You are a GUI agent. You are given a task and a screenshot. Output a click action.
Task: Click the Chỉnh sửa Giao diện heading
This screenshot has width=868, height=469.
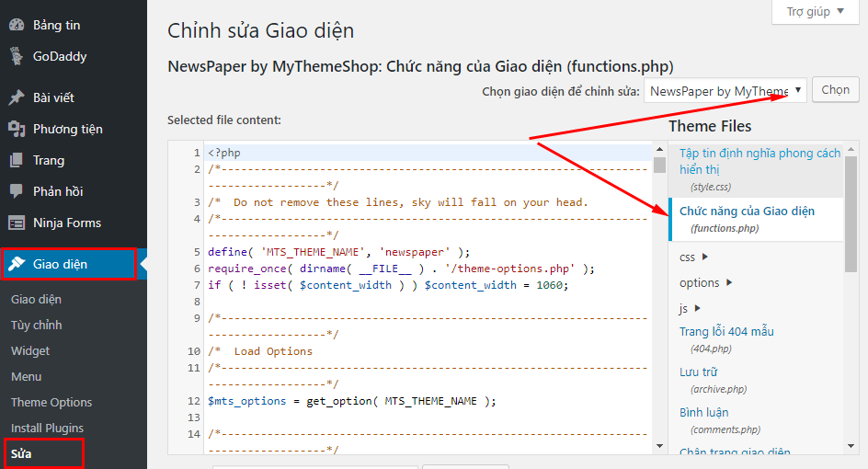(x=261, y=30)
